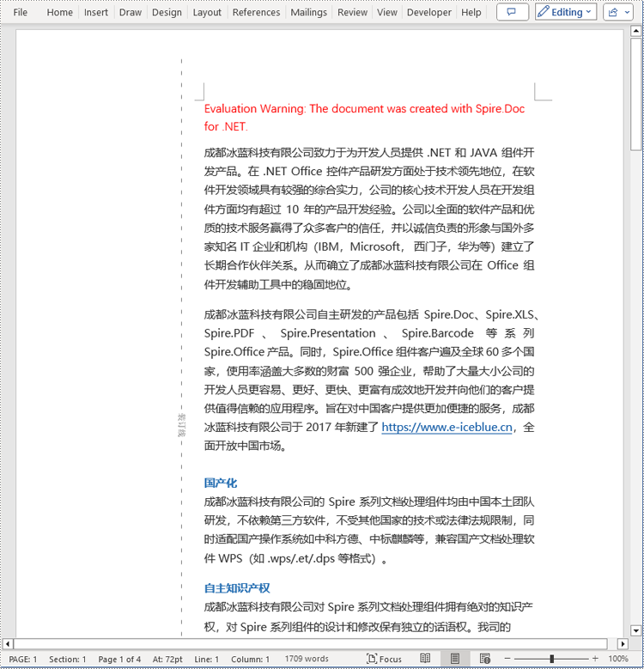Click Section: 1 in status bar
This screenshot has width=644, height=669.
(67, 660)
